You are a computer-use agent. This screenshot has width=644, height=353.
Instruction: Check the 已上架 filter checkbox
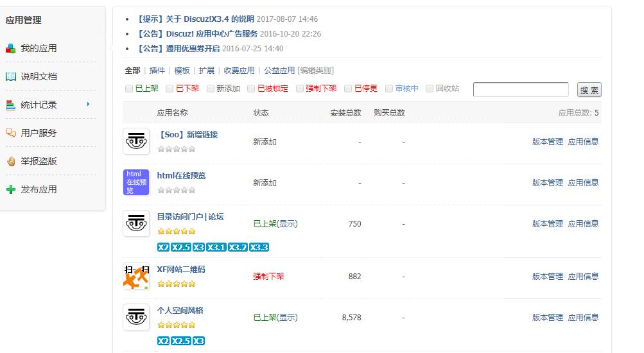click(x=129, y=89)
